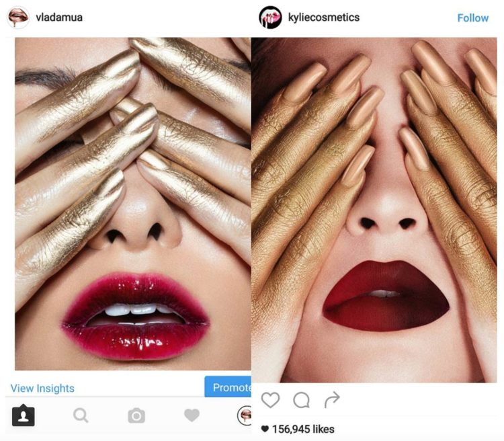Open activity with the heart tab icon

[x=192, y=415]
